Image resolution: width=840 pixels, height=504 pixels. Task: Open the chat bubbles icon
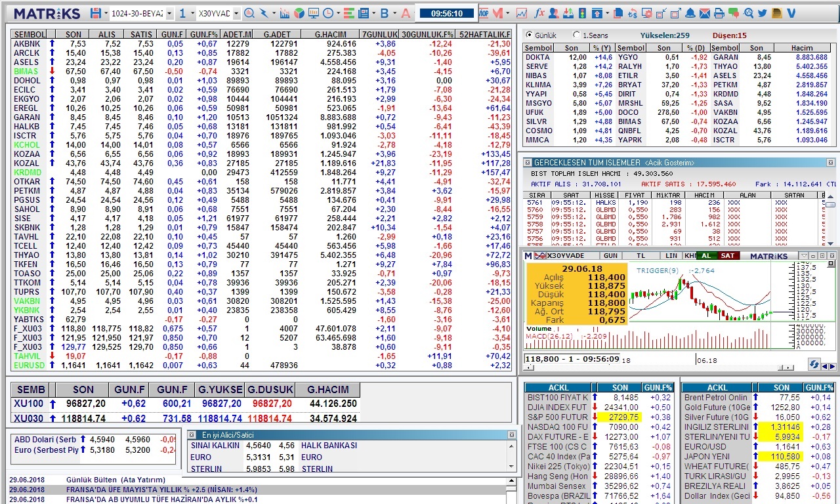(x=734, y=13)
